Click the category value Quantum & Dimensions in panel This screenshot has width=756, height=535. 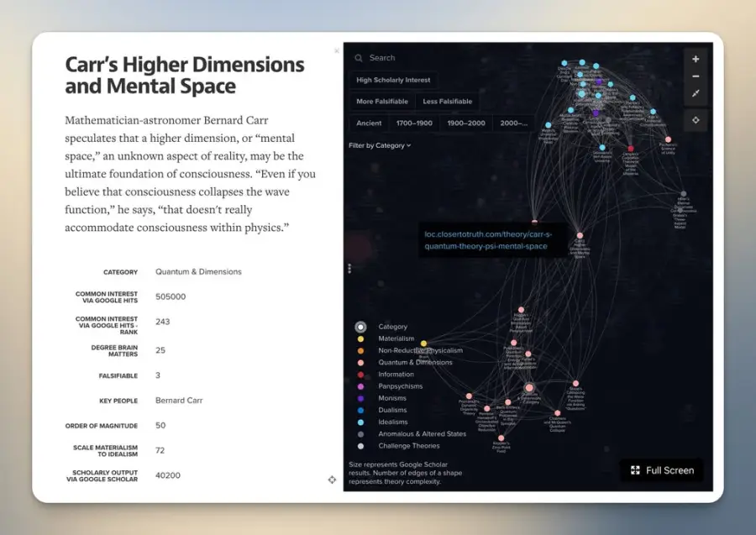click(198, 272)
